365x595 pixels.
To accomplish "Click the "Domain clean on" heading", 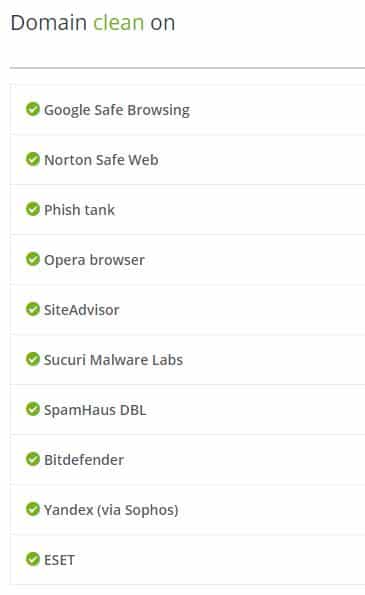I will click(93, 23).
